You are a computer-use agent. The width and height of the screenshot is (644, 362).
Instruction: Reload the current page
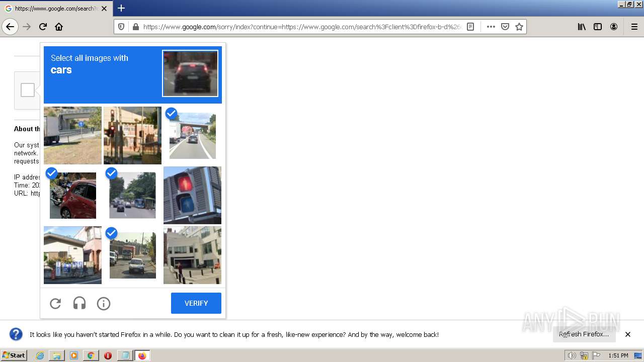coord(43,27)
